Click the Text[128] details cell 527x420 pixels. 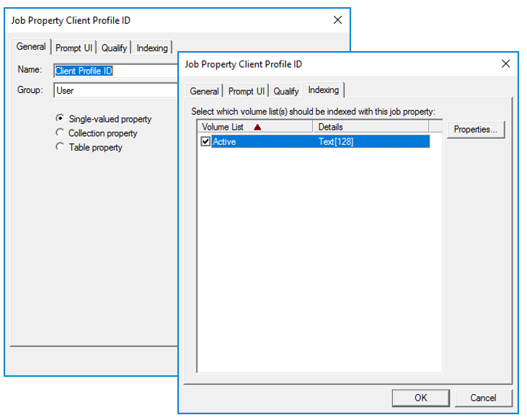336,142
